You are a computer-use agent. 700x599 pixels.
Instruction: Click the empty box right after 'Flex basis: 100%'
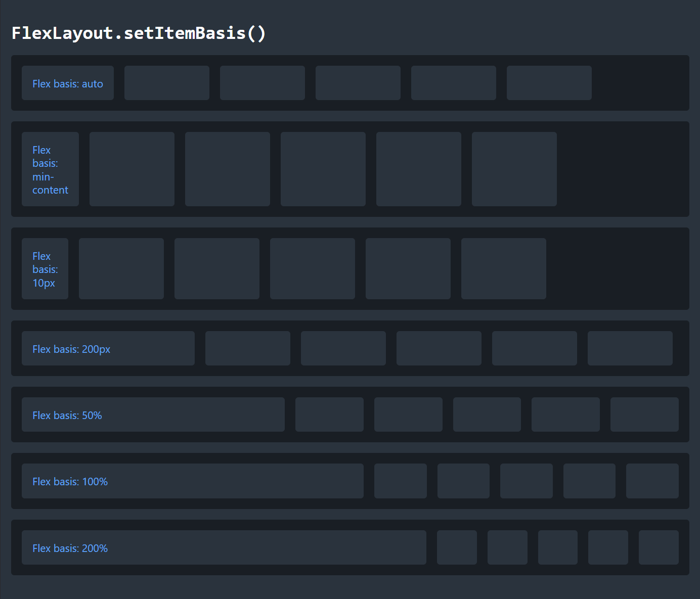pos(400,481)
